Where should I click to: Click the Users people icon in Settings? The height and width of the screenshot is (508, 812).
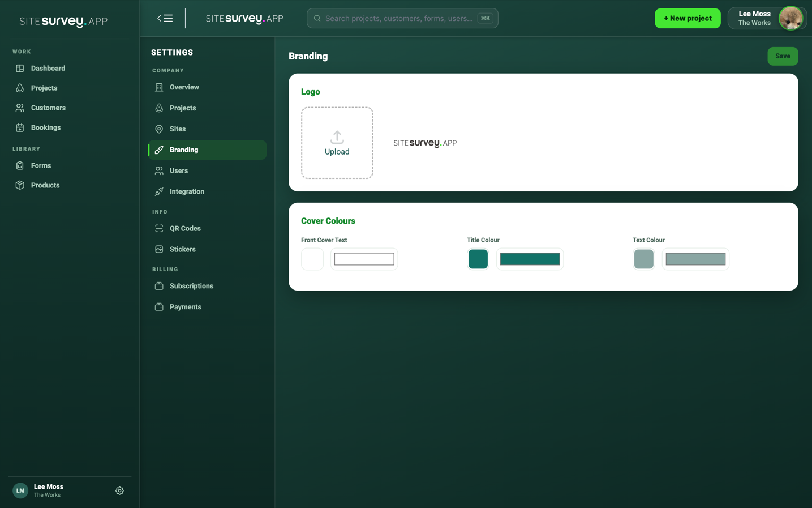coord(159,171)
